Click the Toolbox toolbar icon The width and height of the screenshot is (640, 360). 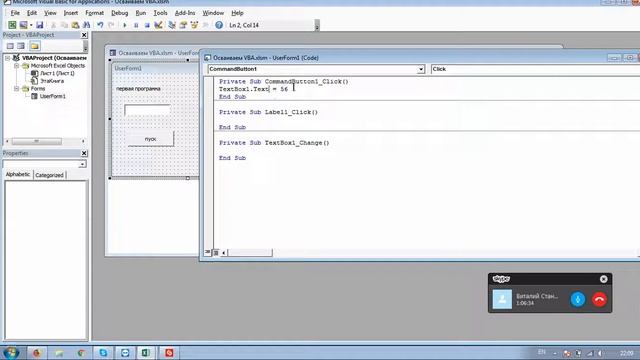pyautogui.click(x=205, y=25)
